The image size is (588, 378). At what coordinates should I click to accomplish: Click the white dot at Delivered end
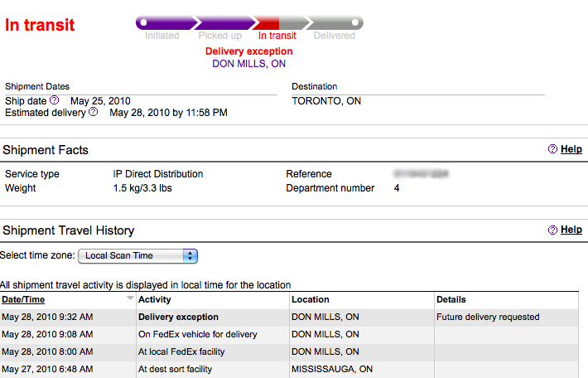point(354,22)
